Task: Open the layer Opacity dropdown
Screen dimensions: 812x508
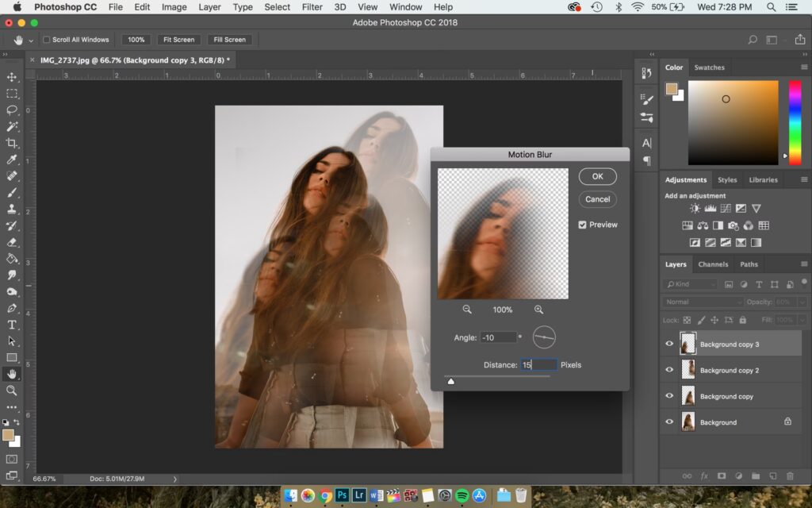Action: [x=802, y=302]
